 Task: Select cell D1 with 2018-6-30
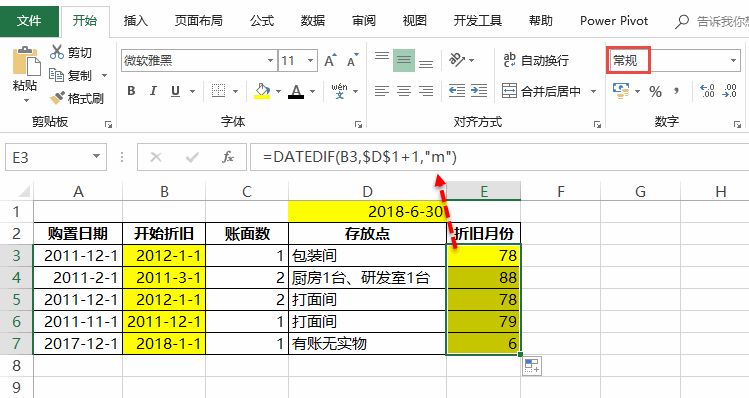[367, 211]
